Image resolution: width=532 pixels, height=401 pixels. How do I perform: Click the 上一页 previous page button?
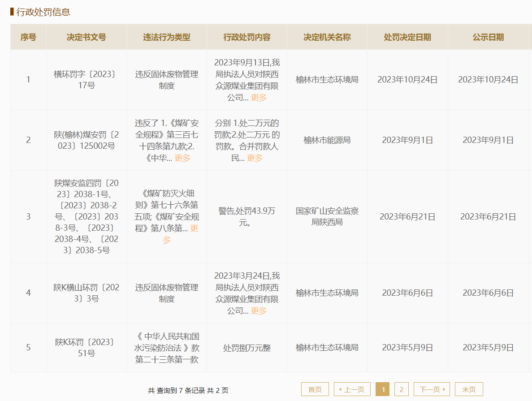(x=352, y=389)
